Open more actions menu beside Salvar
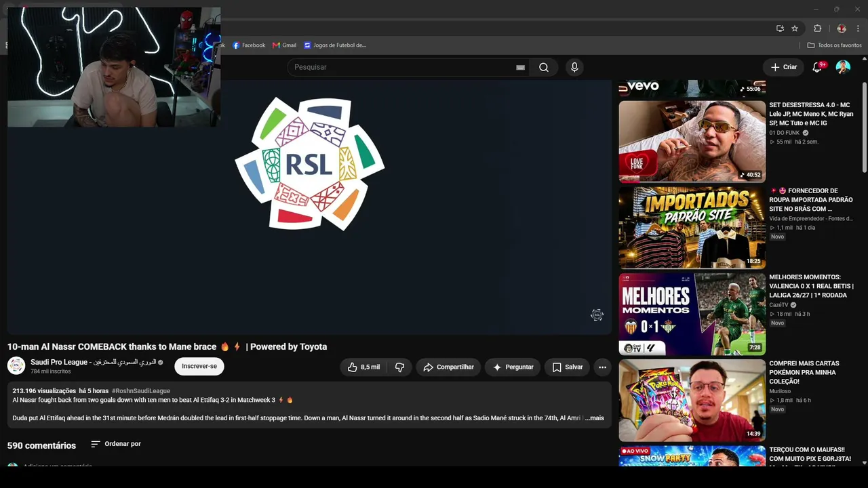 pyautogui.click(x=602, y=367)
